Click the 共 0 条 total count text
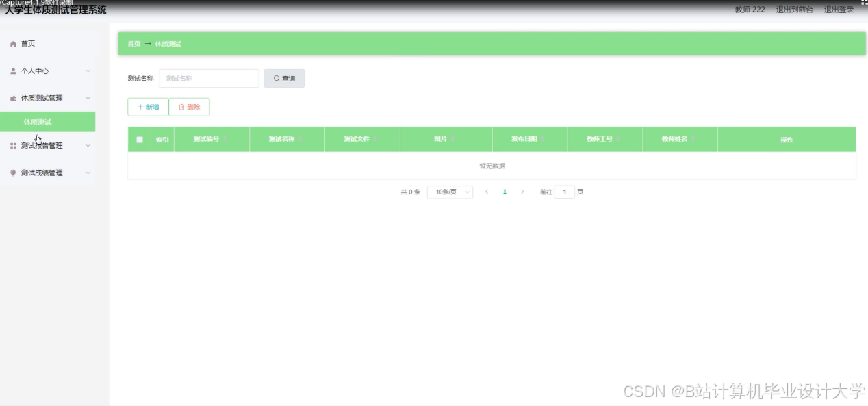The height and width of the screenshot is (406, 868). click(x=411, y=192)
